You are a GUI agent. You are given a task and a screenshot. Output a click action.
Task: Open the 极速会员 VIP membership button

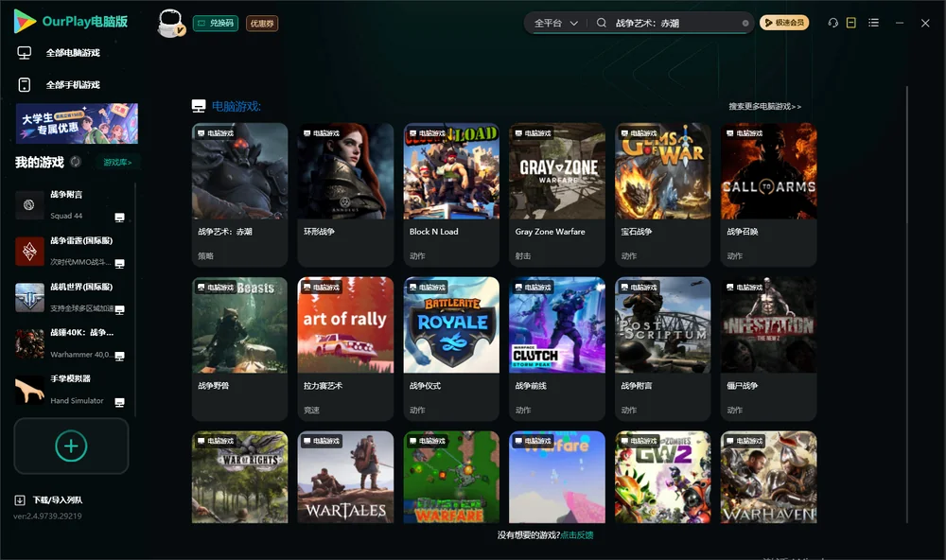pyautogui.click(x=783, y=23)
